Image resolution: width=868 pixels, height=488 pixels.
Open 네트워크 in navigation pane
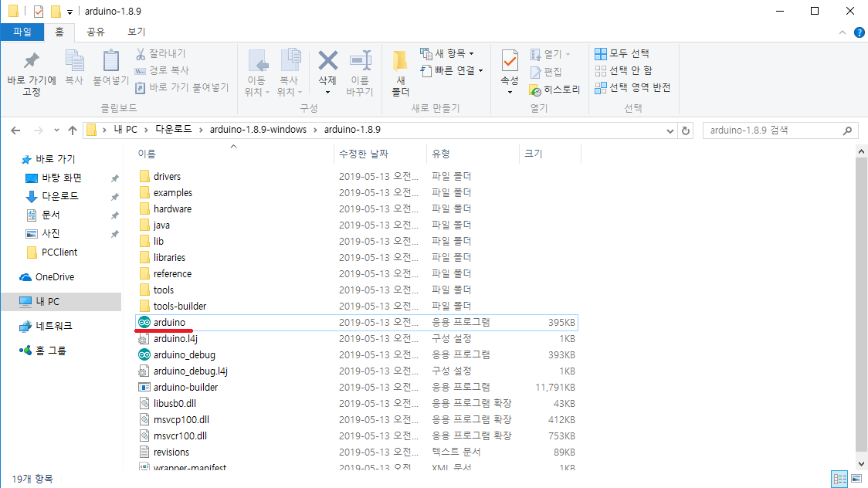[46, 326]
